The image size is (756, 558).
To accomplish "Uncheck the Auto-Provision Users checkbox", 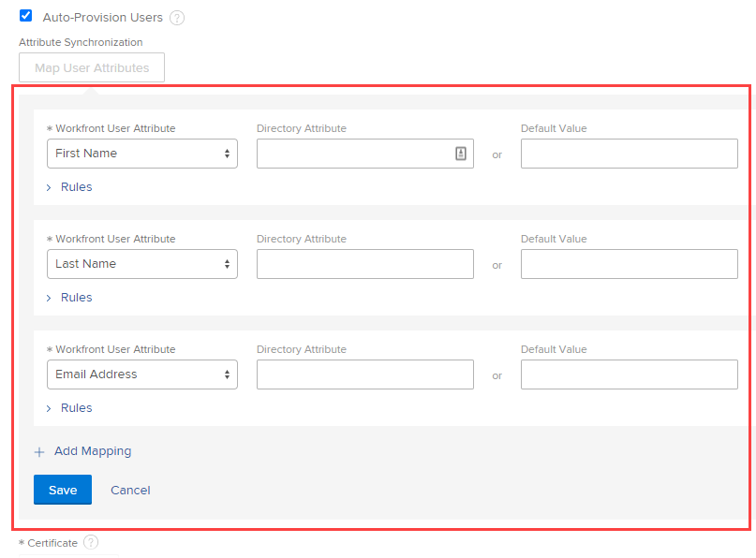I will point(25,16).
